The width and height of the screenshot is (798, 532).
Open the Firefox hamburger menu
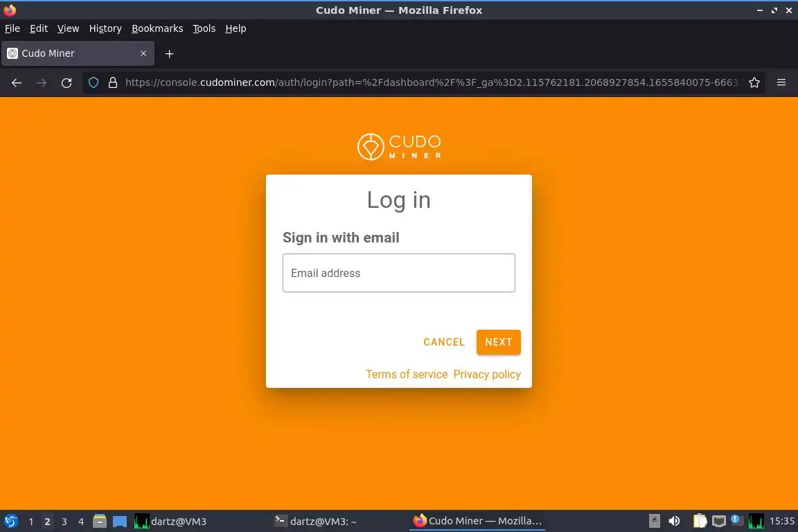[x=781, y=82]
